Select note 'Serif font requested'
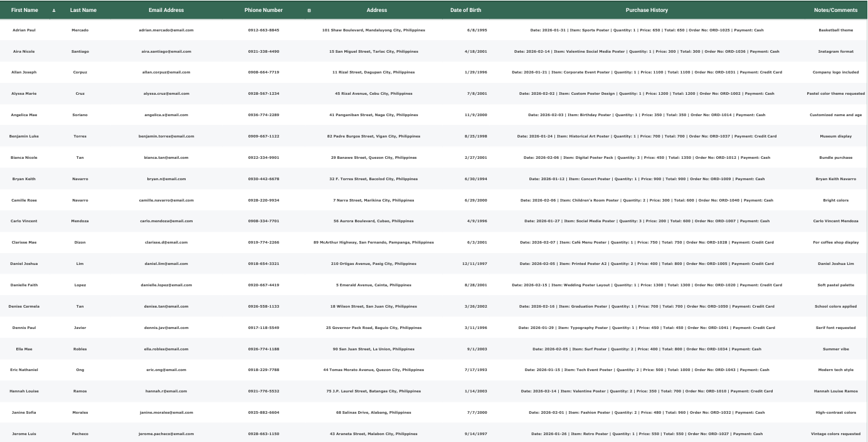 click(835, 328)
